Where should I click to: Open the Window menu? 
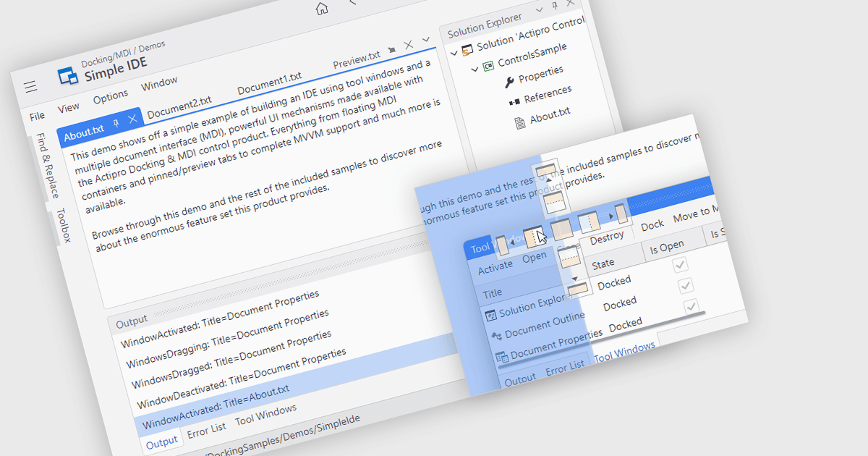pos(159,83)
